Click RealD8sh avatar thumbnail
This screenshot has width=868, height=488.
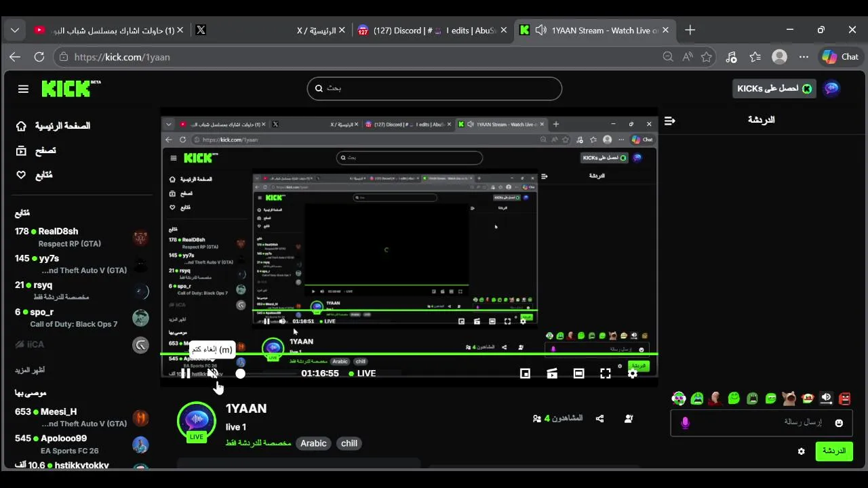click(140, 238)
